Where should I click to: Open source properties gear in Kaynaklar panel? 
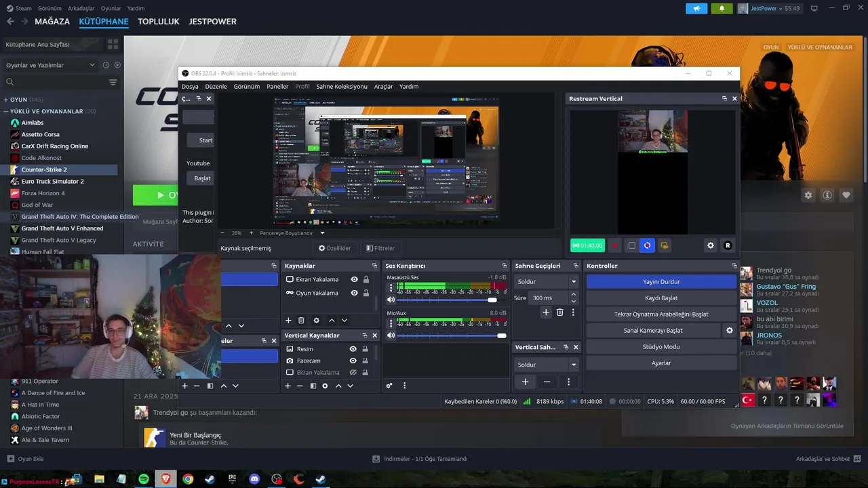click(x=316, y=321)
